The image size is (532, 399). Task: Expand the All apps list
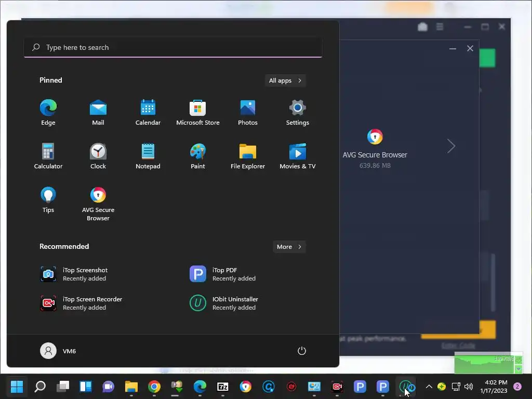point(285,81)
